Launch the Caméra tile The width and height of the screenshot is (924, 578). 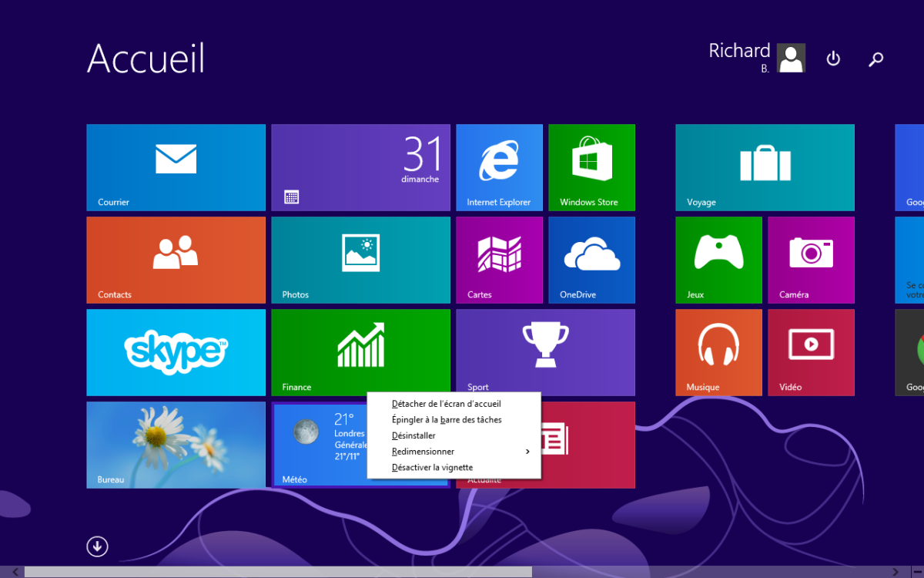click(x=811, y=260)
